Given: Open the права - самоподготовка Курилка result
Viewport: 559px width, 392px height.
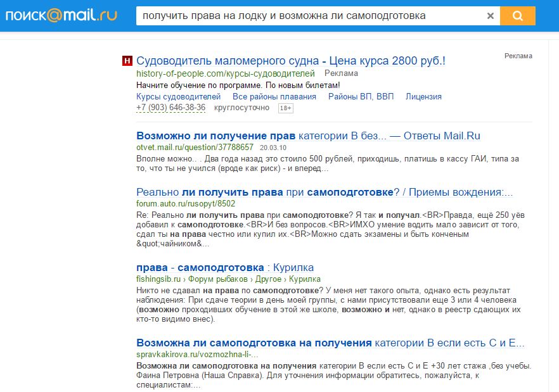Looking at the screenshot, I should point(224,267).
